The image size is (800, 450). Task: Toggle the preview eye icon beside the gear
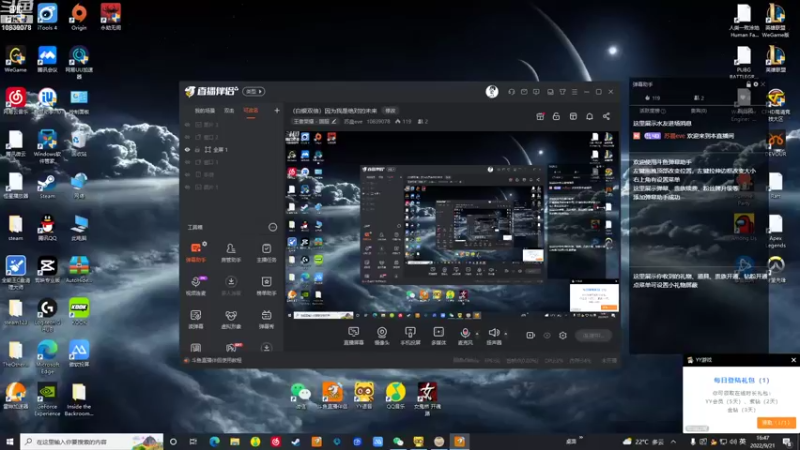click(547, 335)
